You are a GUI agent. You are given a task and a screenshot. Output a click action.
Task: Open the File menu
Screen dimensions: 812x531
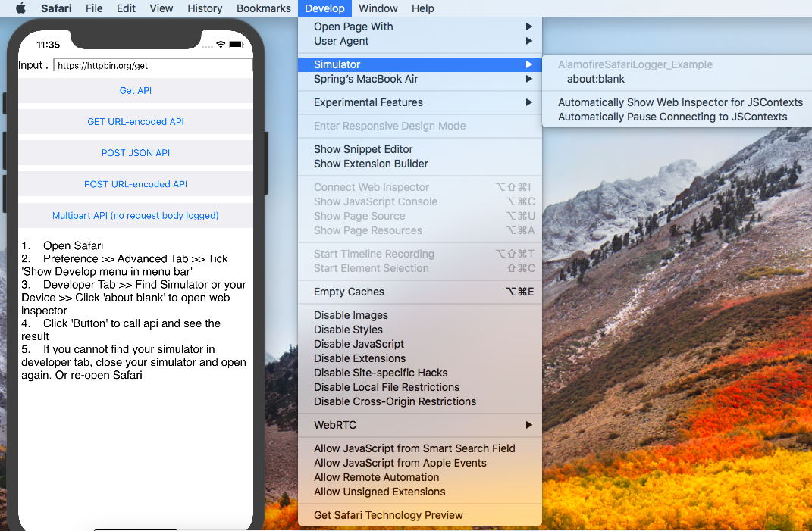click(94, 8)
